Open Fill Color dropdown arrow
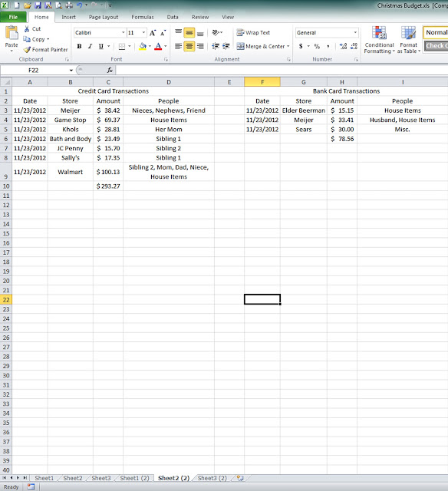Viewport: 448px width, 491px height. [150, 46]
